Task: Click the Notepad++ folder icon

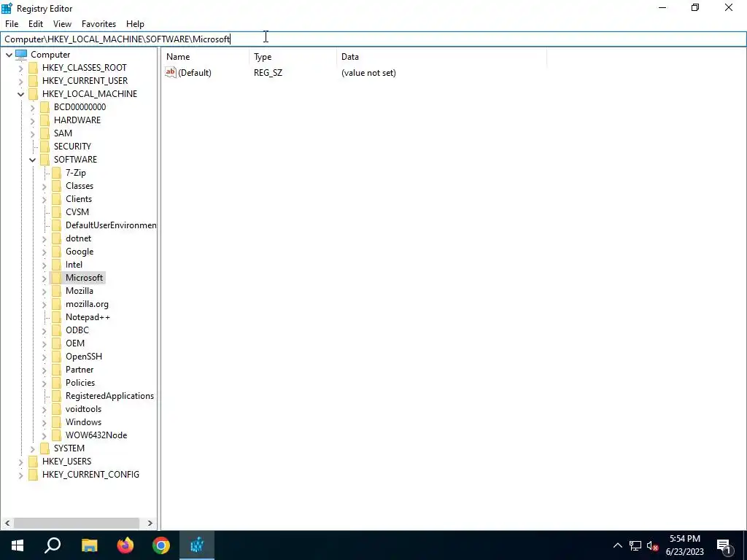Action: [57, 317]
